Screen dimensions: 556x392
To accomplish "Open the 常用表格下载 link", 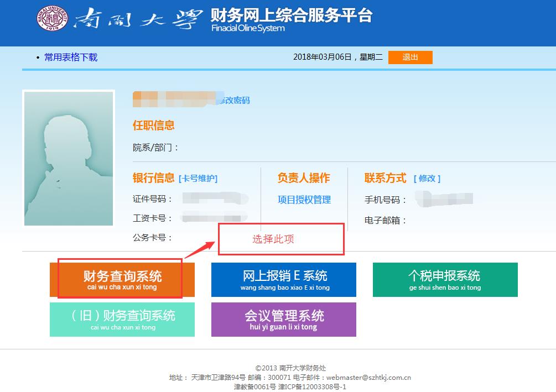I will point(71,58).
